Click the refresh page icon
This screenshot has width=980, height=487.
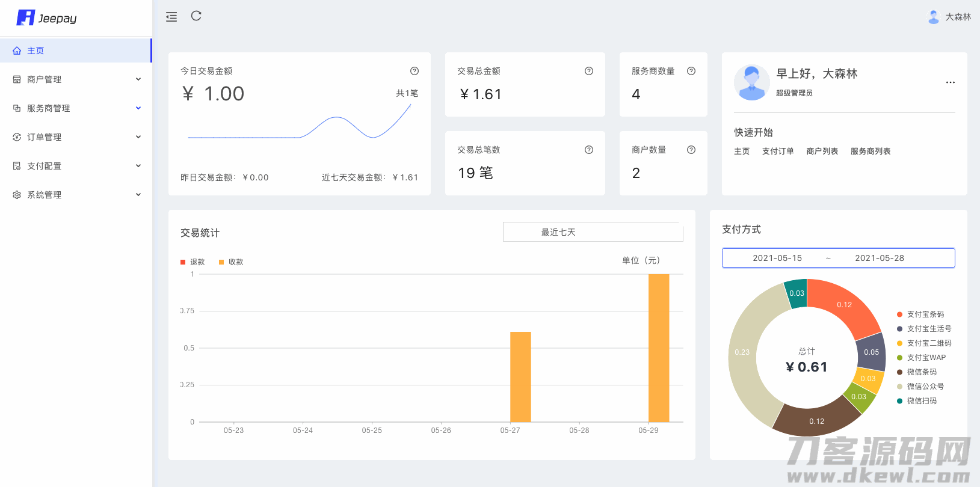(x=196, y=16)
